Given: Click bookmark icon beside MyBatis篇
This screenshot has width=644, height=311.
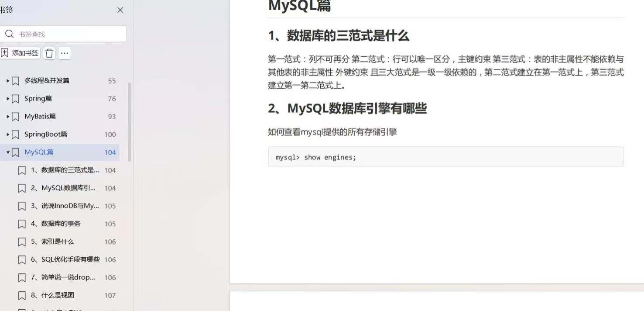Looking at the screenshot, I should (x=15, y=117).
